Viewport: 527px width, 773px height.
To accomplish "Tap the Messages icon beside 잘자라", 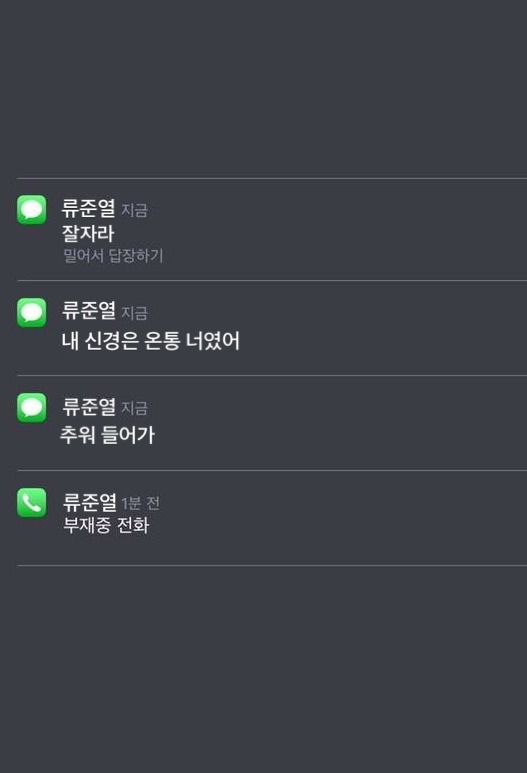I will [x=32, y=210].
